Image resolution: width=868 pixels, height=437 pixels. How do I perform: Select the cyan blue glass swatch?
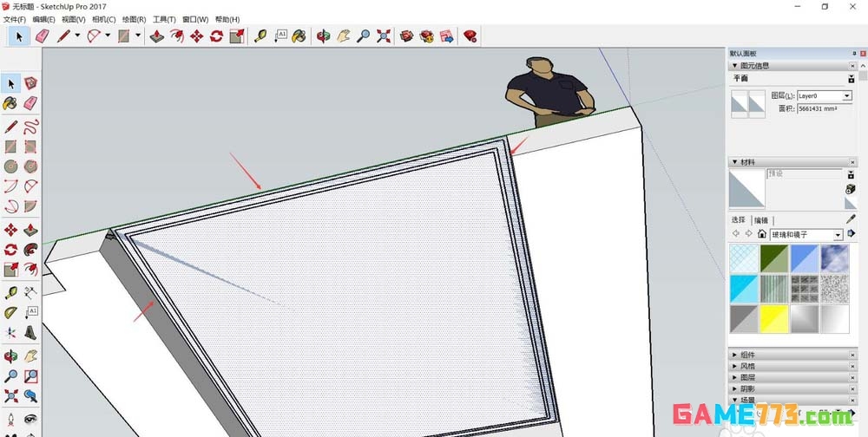click(744, 289)
